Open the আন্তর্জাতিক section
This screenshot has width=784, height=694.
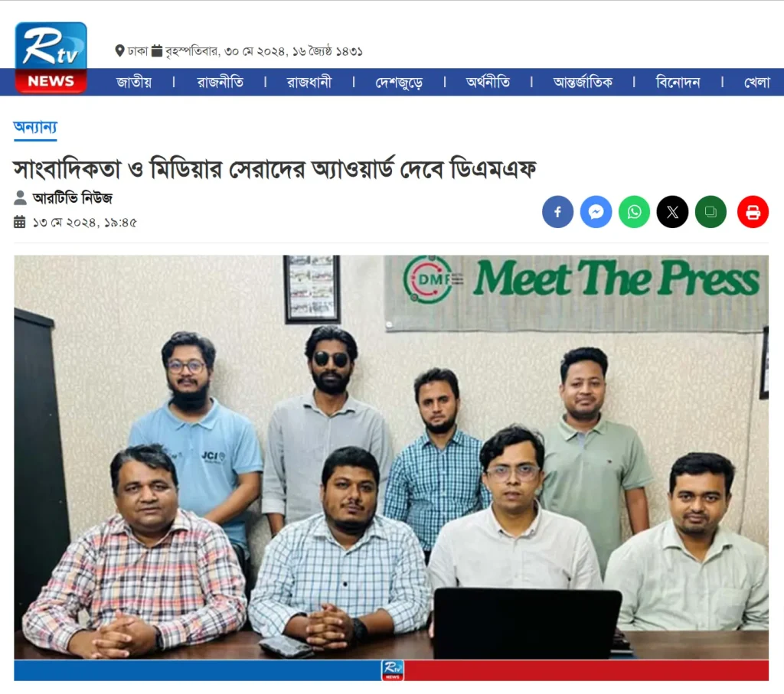[583, 82]
